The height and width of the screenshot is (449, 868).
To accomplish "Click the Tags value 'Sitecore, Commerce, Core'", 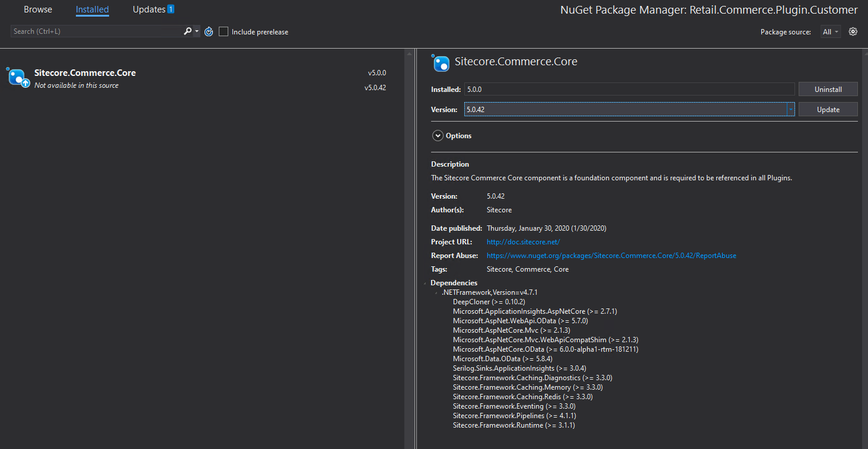I will pyautogui.click(x=527, y=269).
